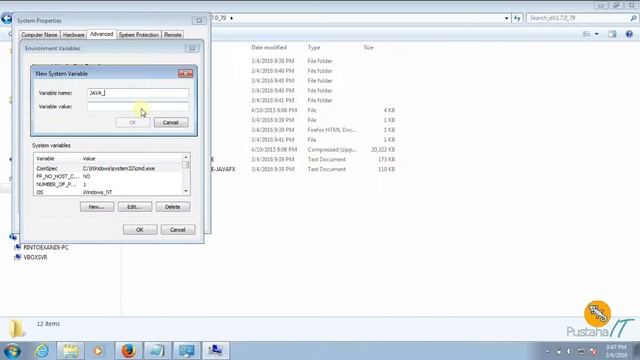Click OK in Environment Variables dialog
Screen dimensions: 640x360
[x=140, y=230]
